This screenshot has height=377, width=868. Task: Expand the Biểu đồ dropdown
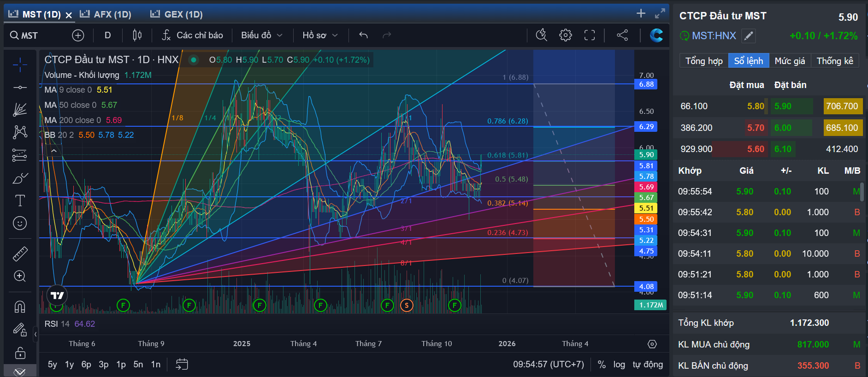coord(262,35)
